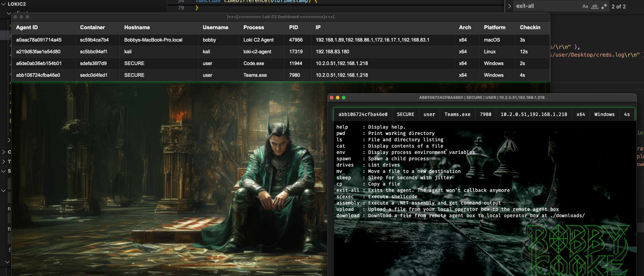Click 'assembly' command in help output

[348, 203]
